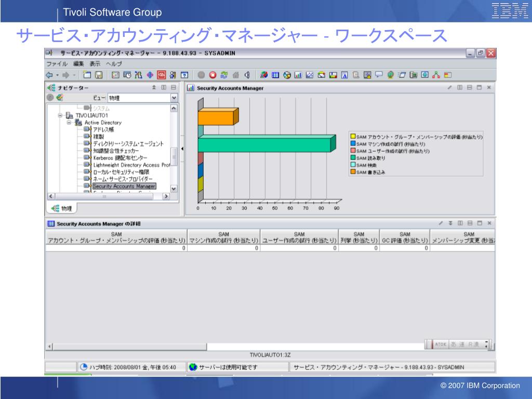The image size is (532, 399).
Task: Click the red highlighted editor toolbar icon
Action: (162, 75)
